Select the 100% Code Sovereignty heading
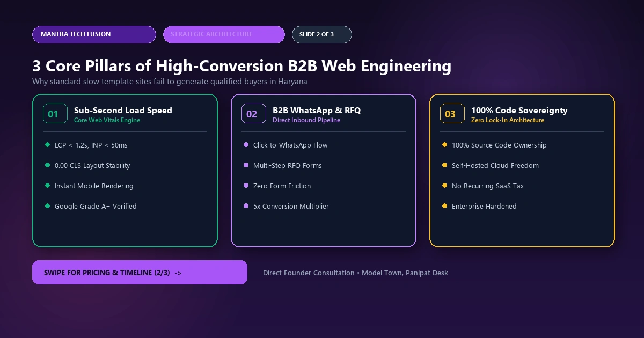 click(519, 110)
